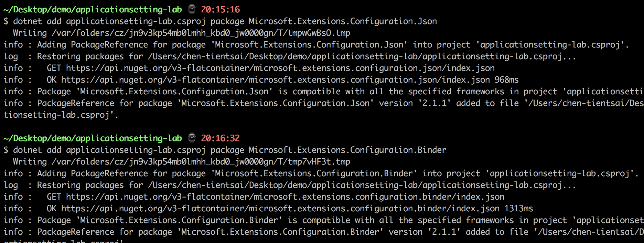The height and width of the screenshot is (243, 644).
Task: Click the first green applicationsetting-lab prompt path
Action: (93, 9)
